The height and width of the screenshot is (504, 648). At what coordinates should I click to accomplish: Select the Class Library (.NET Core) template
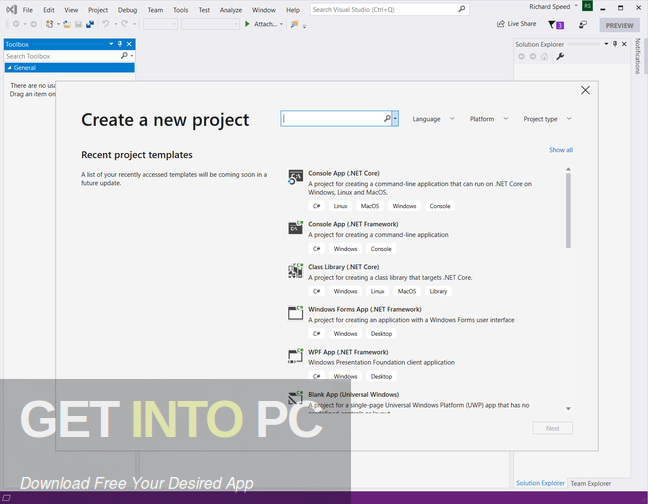pyautogui.click(x=424, y=280)
